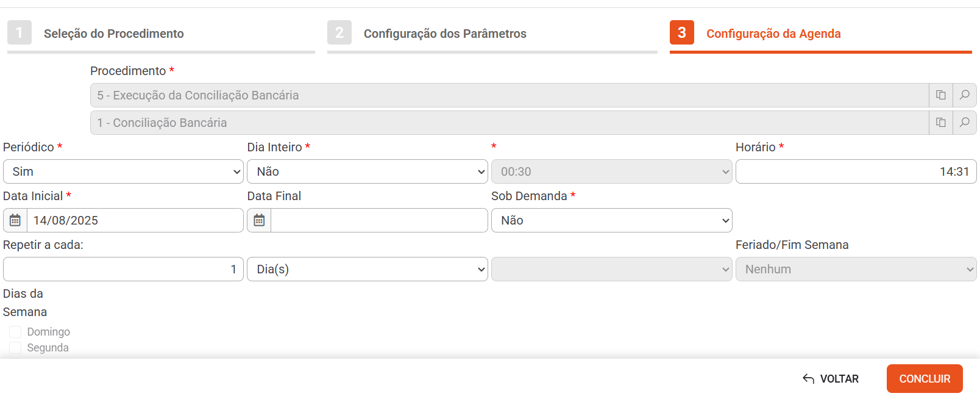980x396 pixels.
Task: Click the Data Final date input
Action: coord(378,220)
